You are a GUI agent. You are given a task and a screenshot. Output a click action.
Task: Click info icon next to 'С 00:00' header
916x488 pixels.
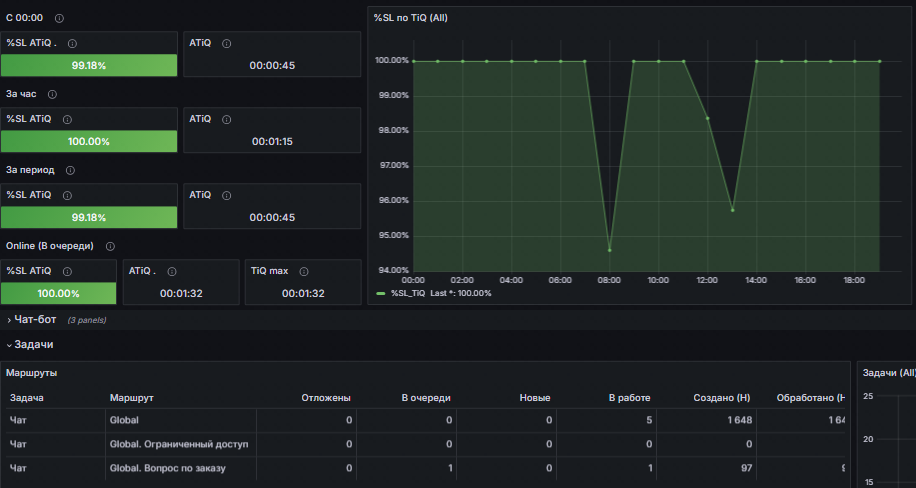pyautogui.click(x=59, y=18)
